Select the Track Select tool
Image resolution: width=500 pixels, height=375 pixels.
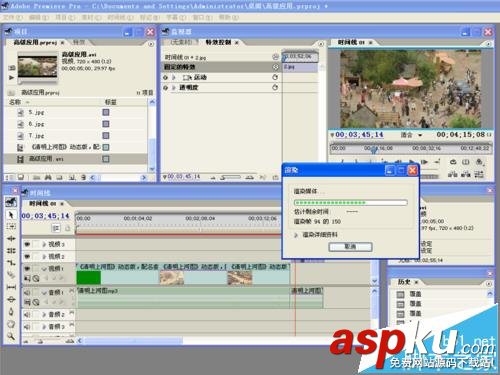click(11, 227)
